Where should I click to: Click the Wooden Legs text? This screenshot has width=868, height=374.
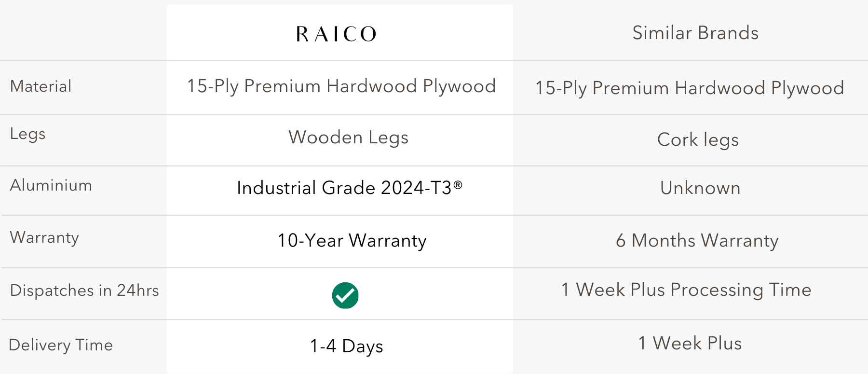coord(348,138)
